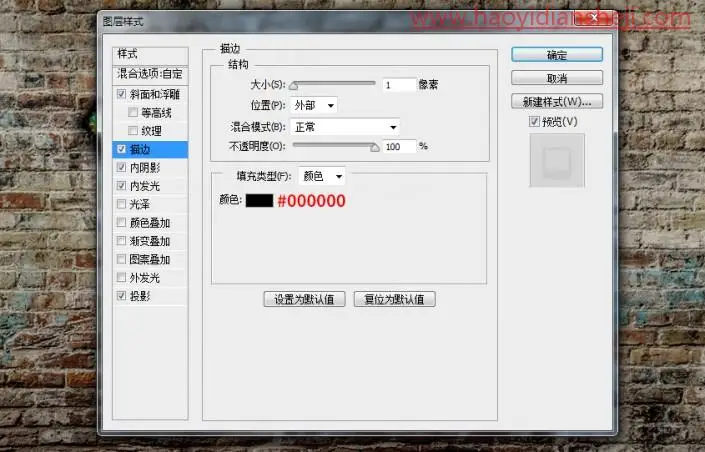
Task: Enable the 图案叠加 checkbox
Action: 121,259
